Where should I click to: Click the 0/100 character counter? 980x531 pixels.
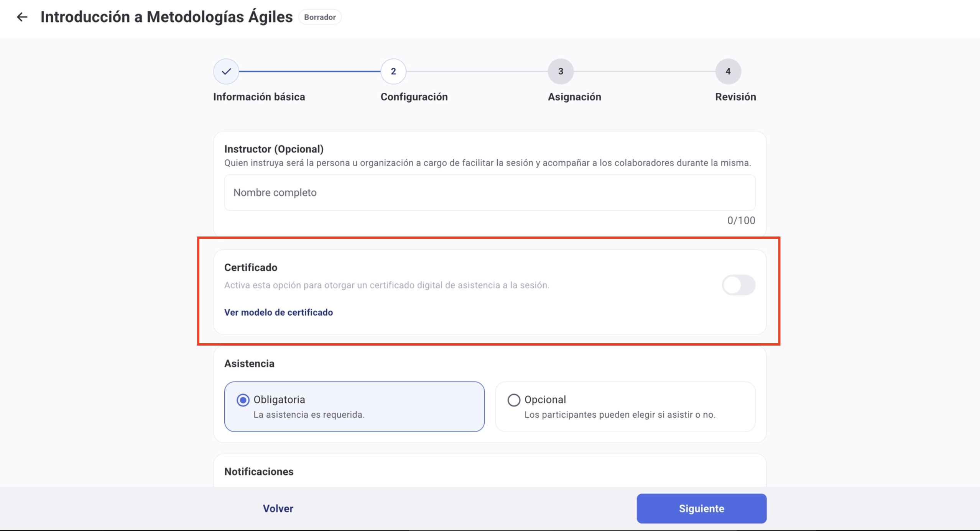pyautogui.click(x=741, y=220)
